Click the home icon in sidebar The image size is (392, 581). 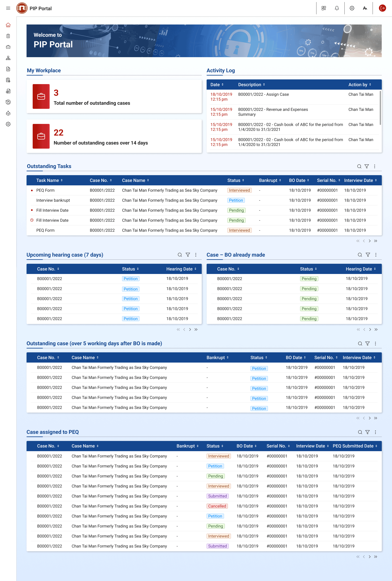pos(8,25)
